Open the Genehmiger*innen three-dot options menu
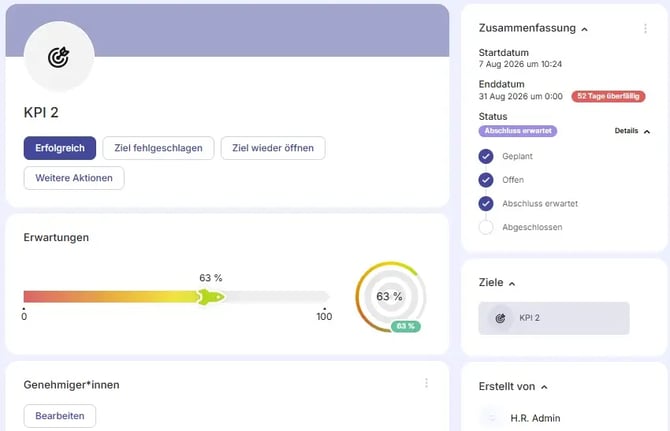 426,383
